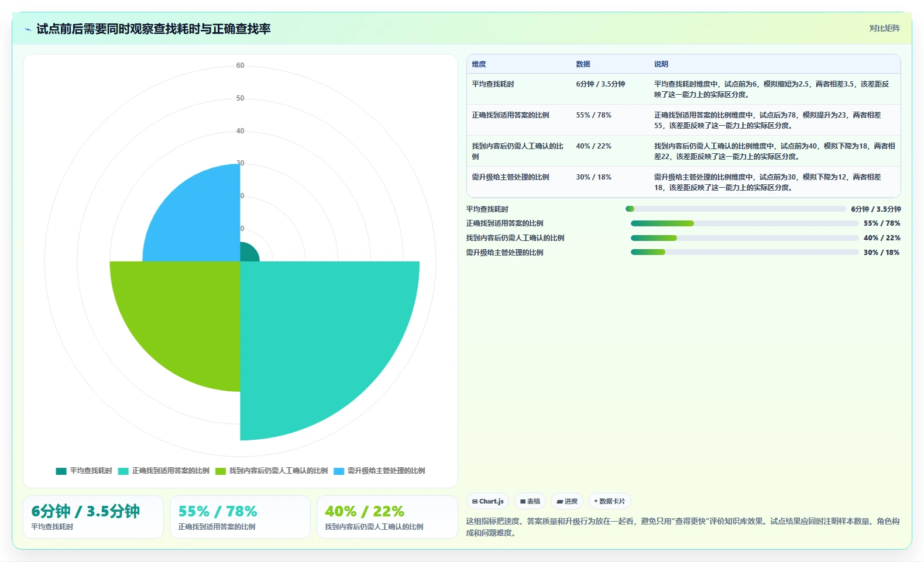Viewport: 924px width, 562px height.
Task: Click the 找到内容后仍需人工确认的比例 progress bar
Action: click(744, 238)
